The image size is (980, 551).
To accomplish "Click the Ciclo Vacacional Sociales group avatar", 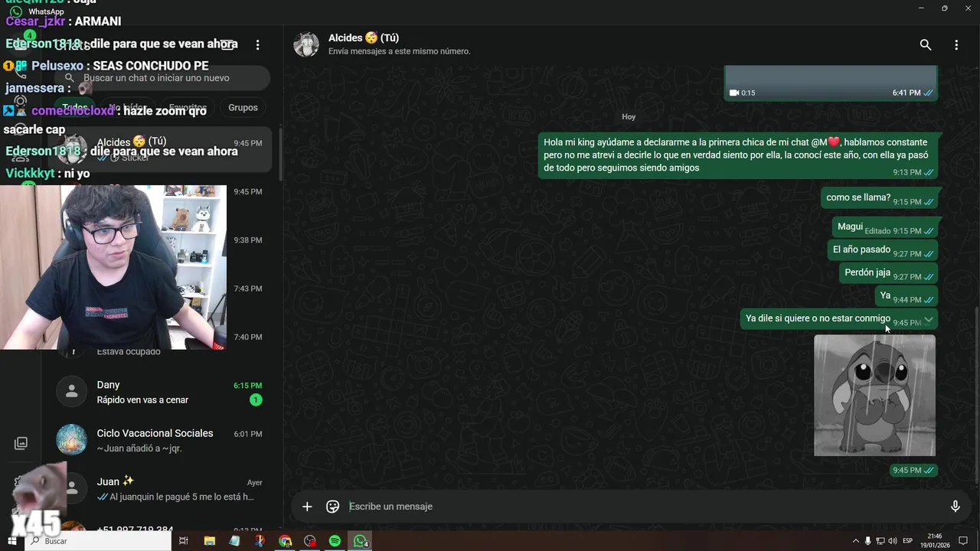I will pyautogui.click(x=71, y=439).
